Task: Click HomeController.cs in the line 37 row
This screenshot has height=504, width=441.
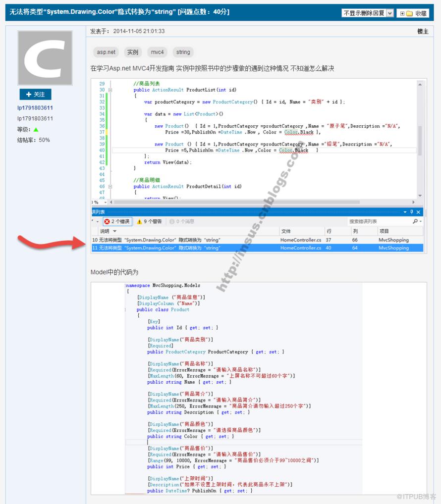Action: click(x=301, y=240)
